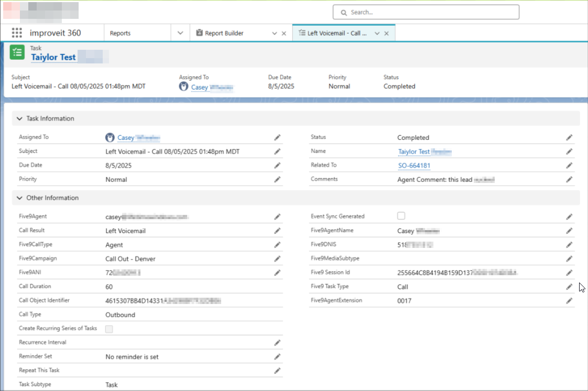Viewport: 588px width, 391px height.
Task: Edit the Five9ANI pencil icon
Action: (277, 273)
